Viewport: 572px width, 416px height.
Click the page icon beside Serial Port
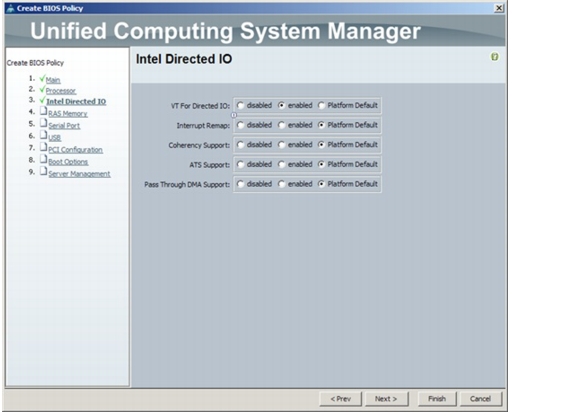(43, 123)
